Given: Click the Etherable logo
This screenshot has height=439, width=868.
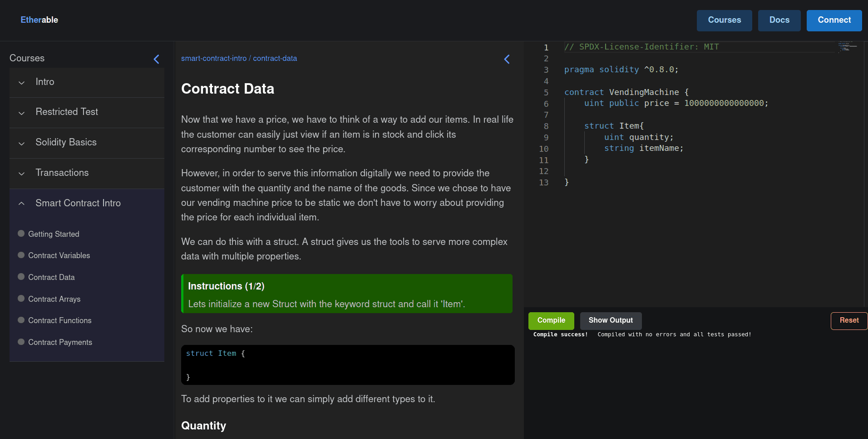Looking at the screenshot, I should [x=39, y=20].
